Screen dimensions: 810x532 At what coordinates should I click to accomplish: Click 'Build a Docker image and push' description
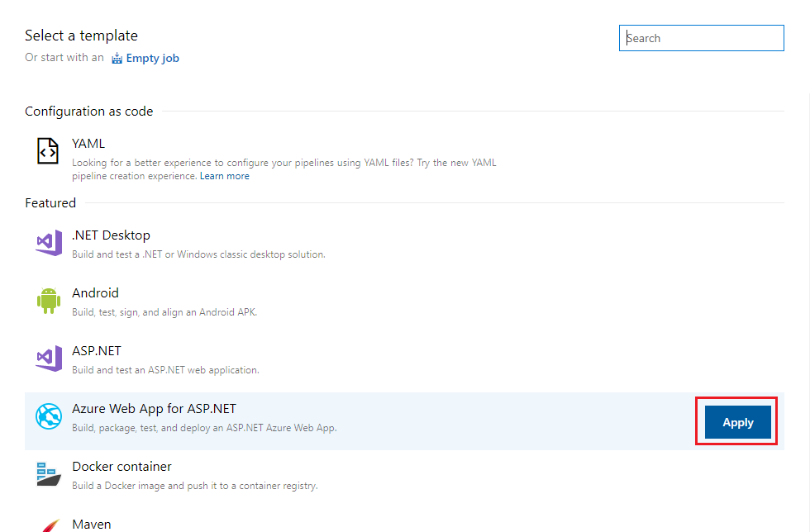pos(195,486)
